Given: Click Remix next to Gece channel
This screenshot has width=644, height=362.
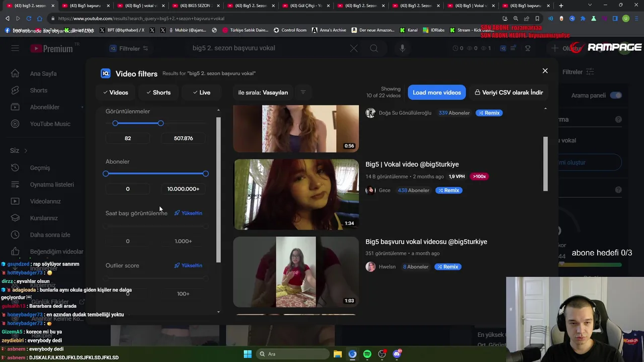Looking at the screenshot, I should pos(448,190).
